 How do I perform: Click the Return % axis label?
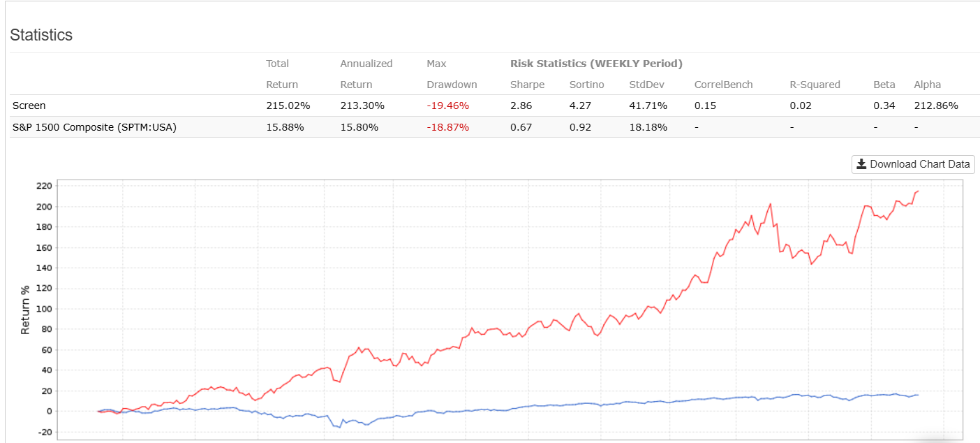[26, 310]
